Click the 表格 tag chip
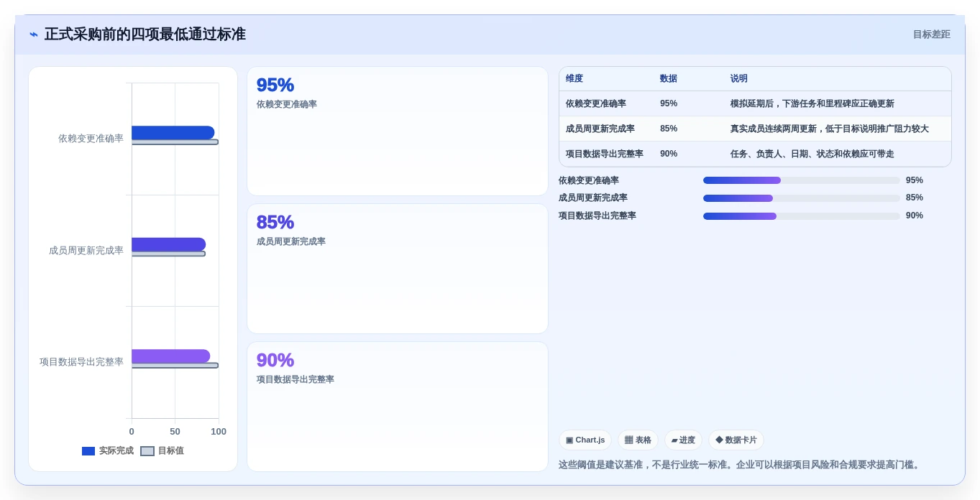 (638, 440)
